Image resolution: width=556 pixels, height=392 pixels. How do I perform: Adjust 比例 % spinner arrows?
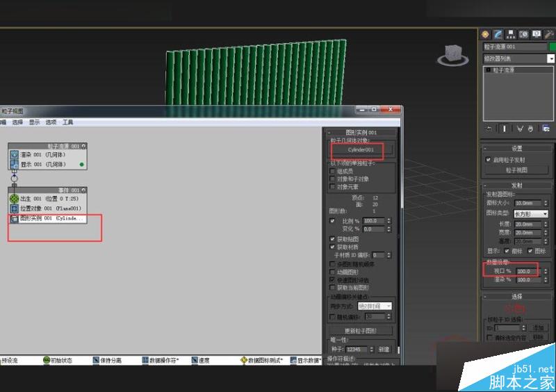(x=389, y=220)
